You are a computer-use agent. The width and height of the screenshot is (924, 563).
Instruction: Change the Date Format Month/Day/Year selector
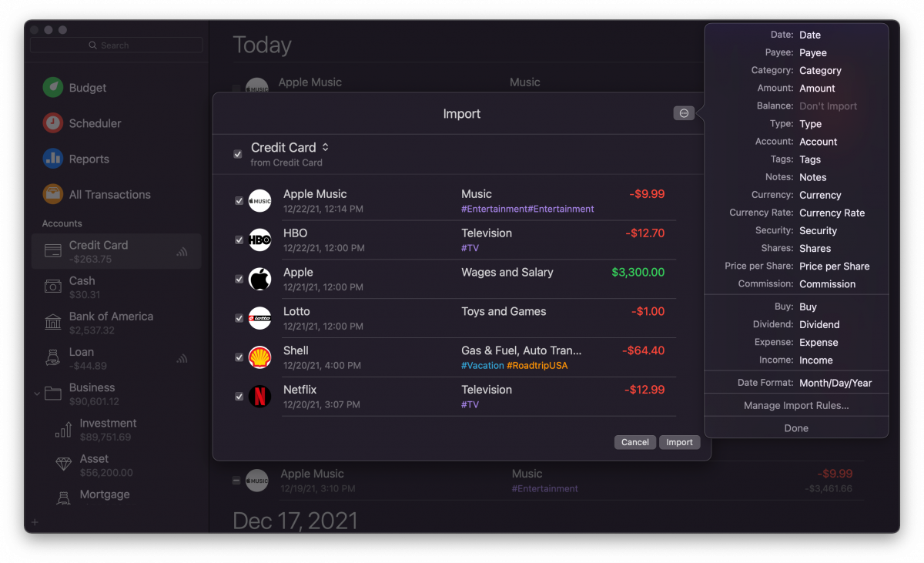(835, 383)
